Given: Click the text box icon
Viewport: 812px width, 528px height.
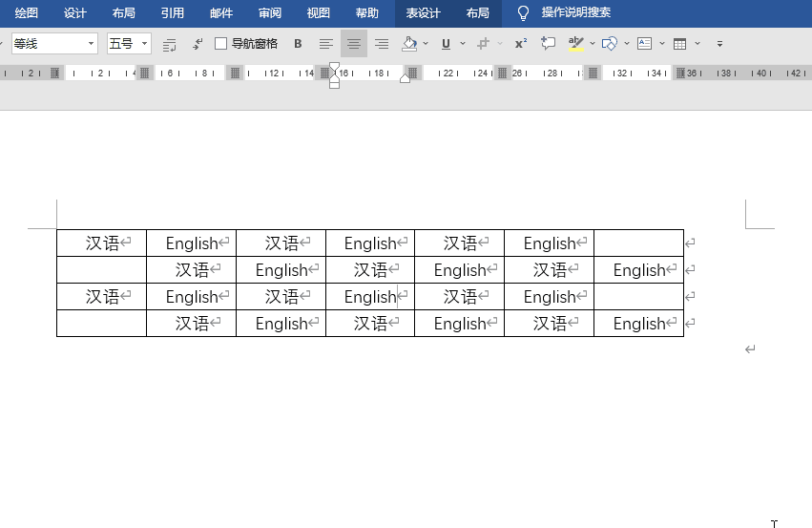Looking at the screenshot, I should (x=645, y=44).
